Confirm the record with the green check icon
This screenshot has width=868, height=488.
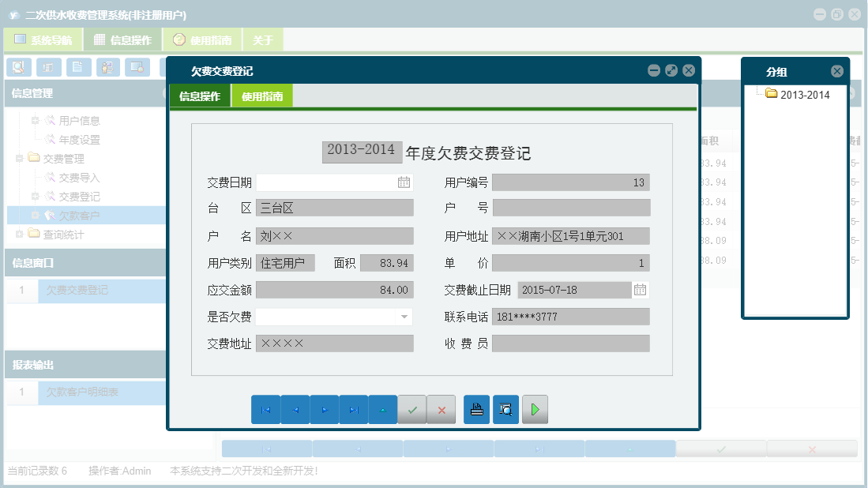click(411, 409)
